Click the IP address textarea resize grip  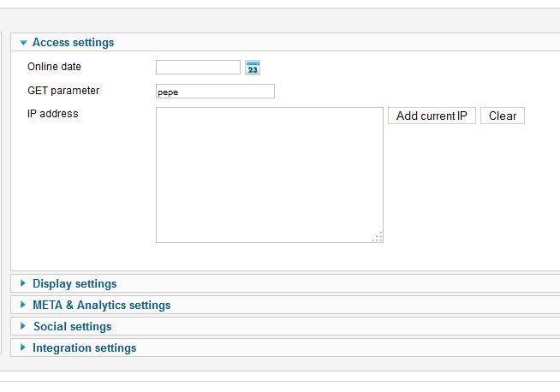tap(378, 237)
